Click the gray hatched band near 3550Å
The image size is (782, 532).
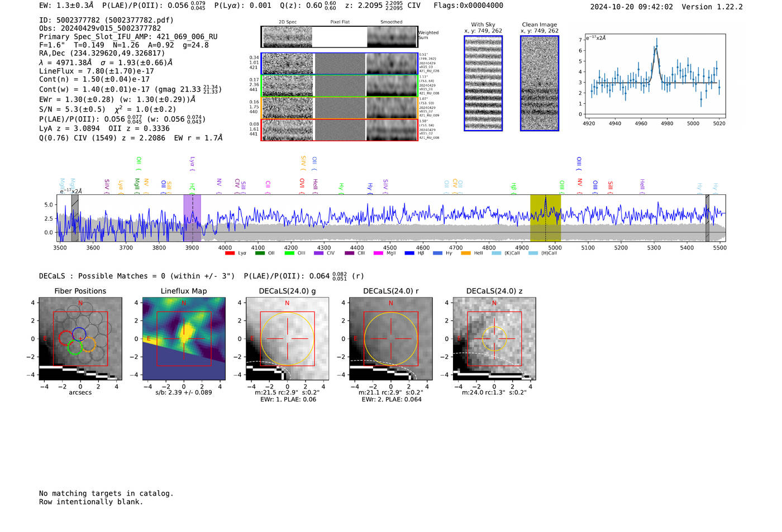(x=75, y=218)
